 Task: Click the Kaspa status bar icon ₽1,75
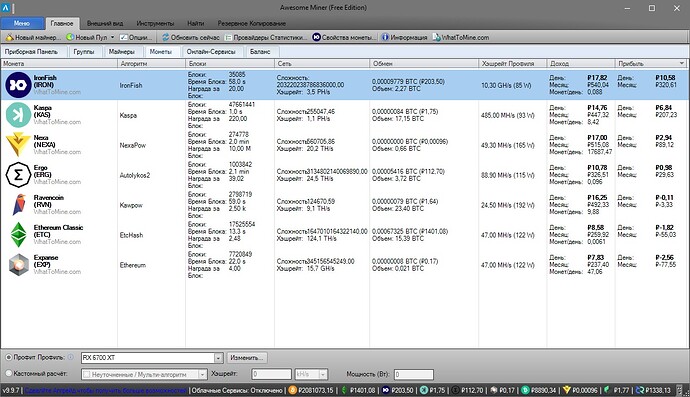[424, 390]
